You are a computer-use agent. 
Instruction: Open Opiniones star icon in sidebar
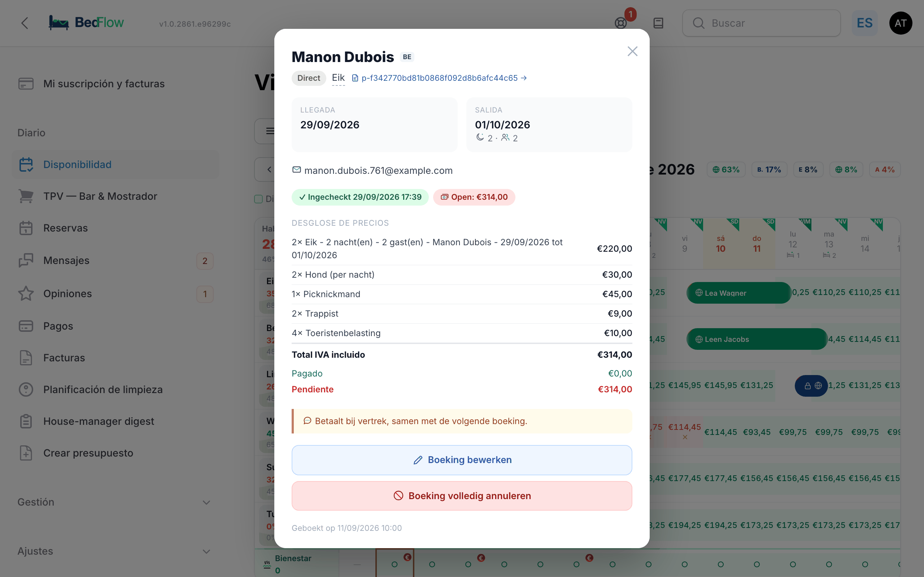tap(26, 294)
